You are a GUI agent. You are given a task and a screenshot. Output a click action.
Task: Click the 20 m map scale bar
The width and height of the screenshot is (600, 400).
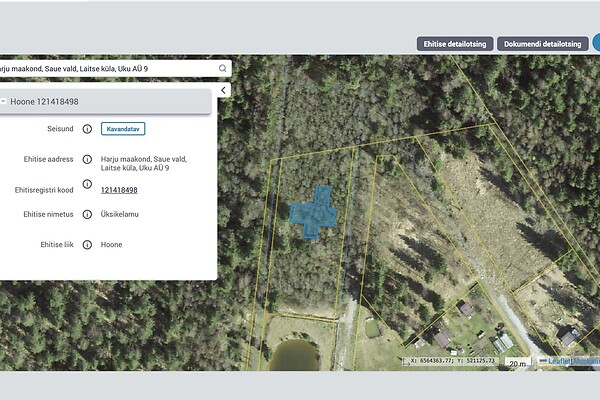pyautogui.click(x=517, y=363)
